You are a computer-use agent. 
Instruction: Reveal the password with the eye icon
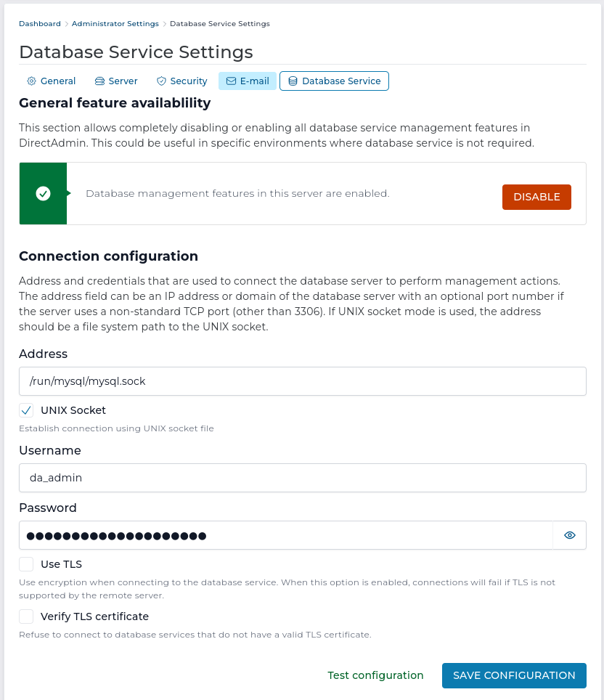click(569, 535)
